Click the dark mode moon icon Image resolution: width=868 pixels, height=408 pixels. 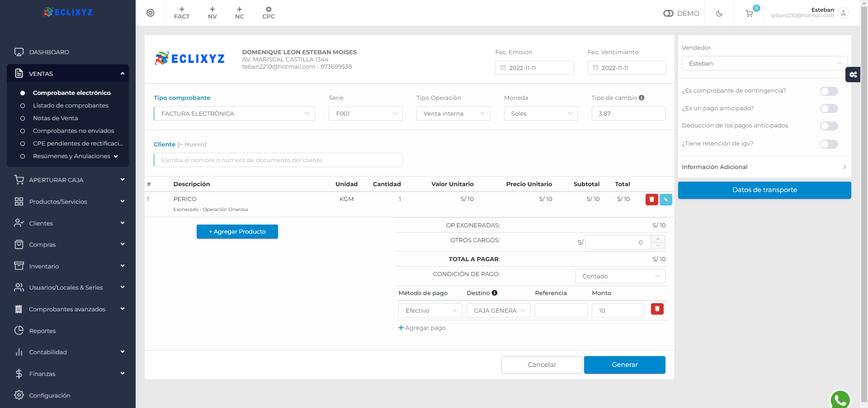click(719, 13)
